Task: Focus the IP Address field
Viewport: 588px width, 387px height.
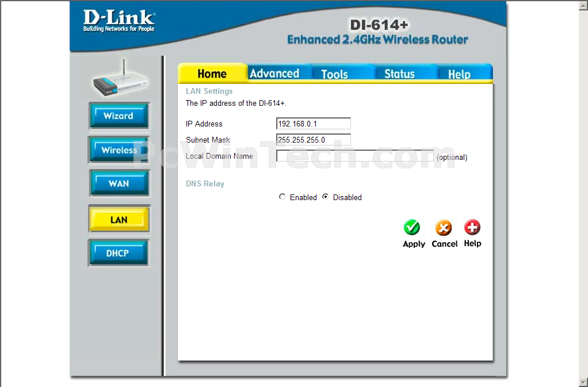Action: 314,124
